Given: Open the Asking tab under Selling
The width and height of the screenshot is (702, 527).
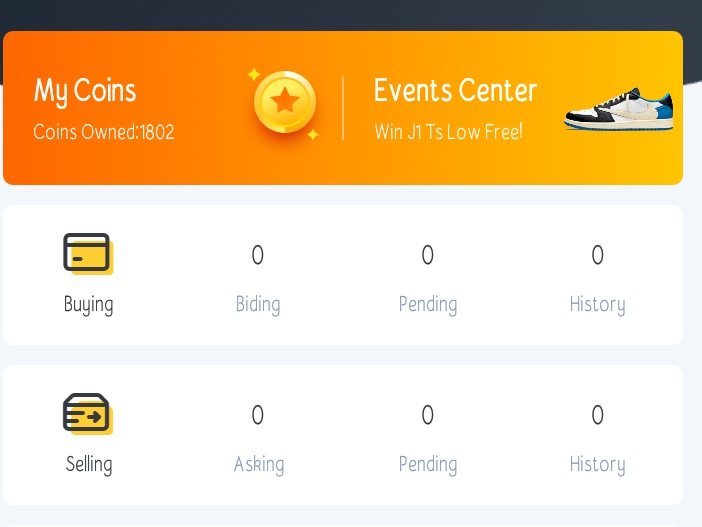Looking at the screenshot, I should tap(259, 464).
